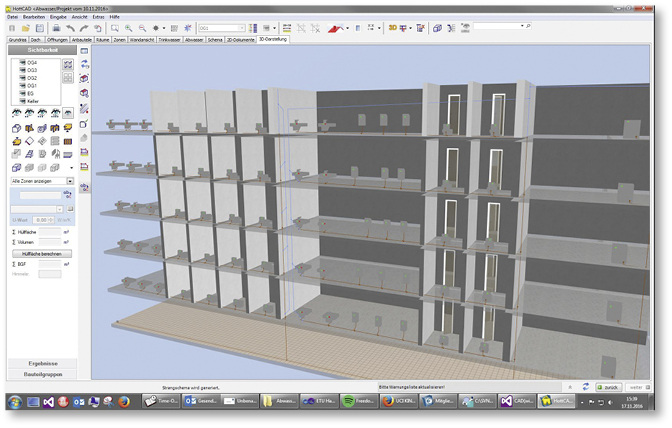Screen dimensions: 672x428
Task: Open the Extras menu
Action: click(98, 18)
